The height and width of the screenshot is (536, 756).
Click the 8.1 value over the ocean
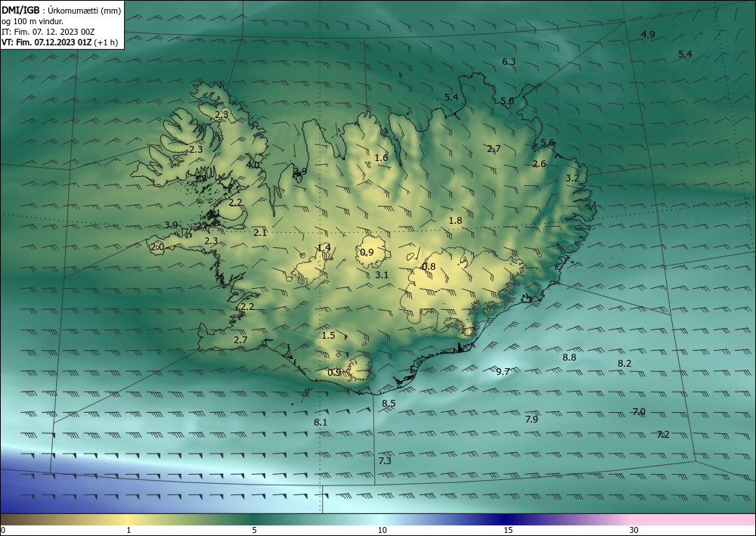point(321,423)
